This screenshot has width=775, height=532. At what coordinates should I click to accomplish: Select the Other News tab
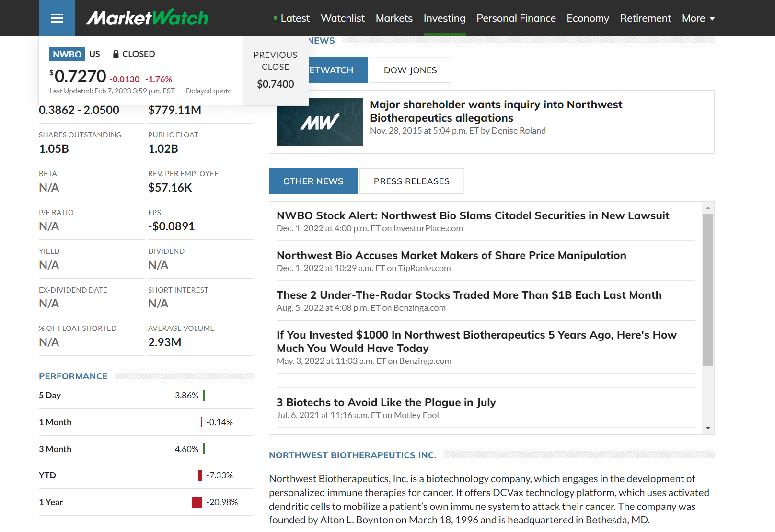[x=313, y=181]
